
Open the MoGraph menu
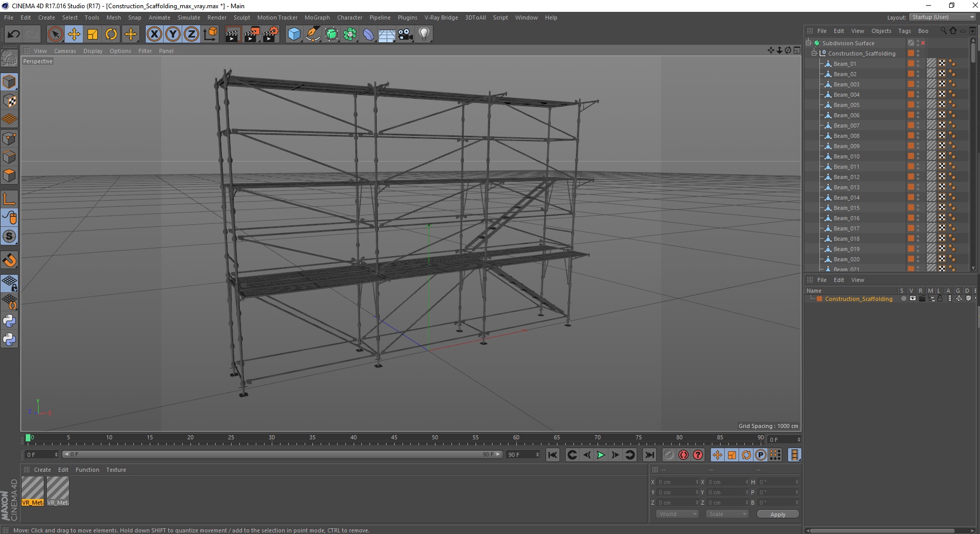[317, 17]
